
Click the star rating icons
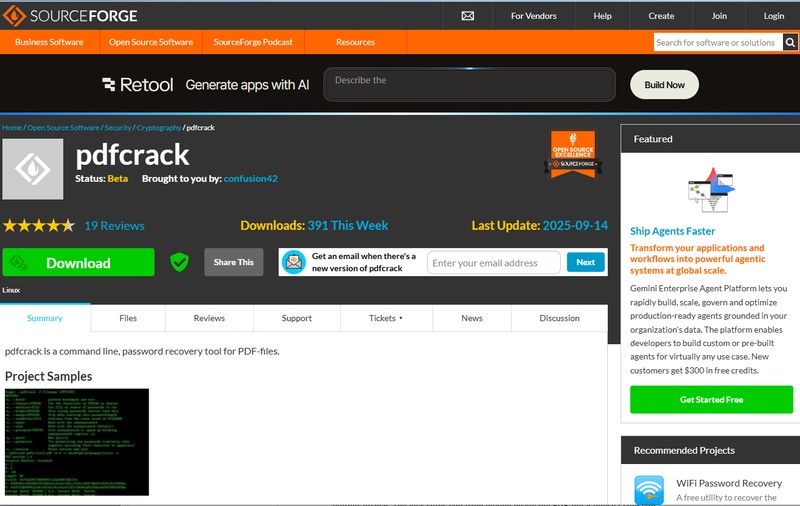[x=39, y=225]
